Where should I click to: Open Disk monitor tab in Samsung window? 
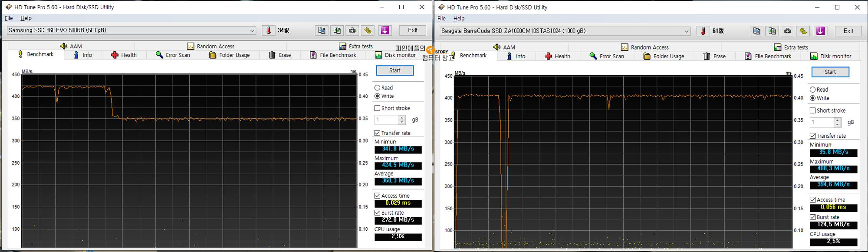click(395, 55)
